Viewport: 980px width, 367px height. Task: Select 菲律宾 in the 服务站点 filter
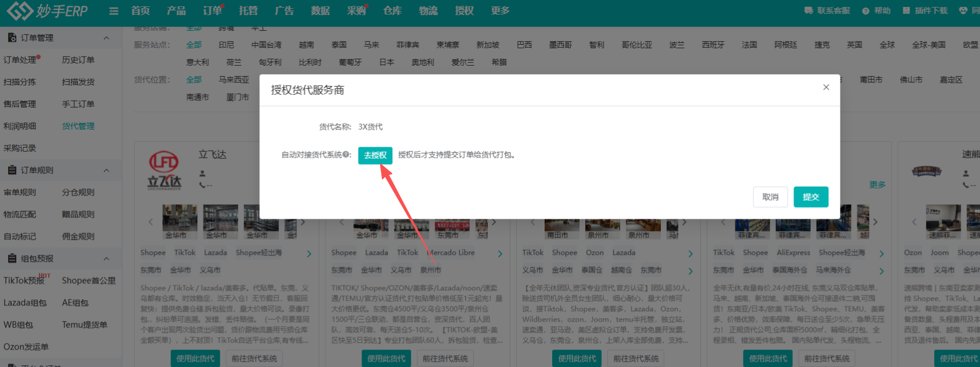tap(407, 45)
